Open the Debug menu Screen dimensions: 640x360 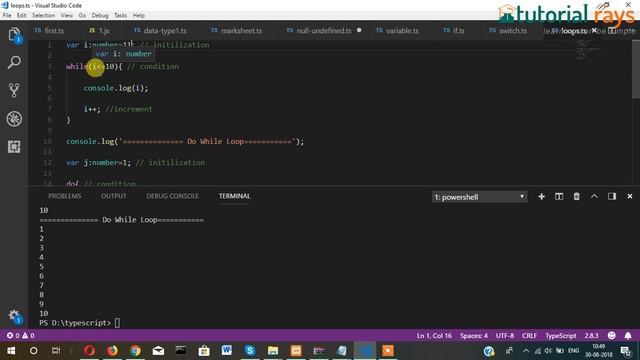coord(100,16)
